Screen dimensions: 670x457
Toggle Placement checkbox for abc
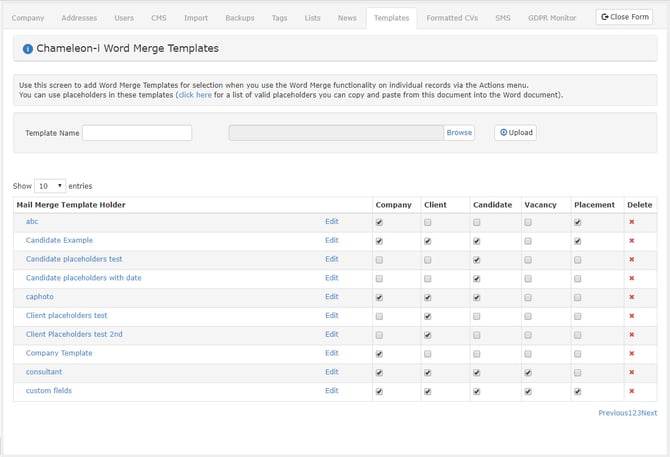(x=578, y=223)
